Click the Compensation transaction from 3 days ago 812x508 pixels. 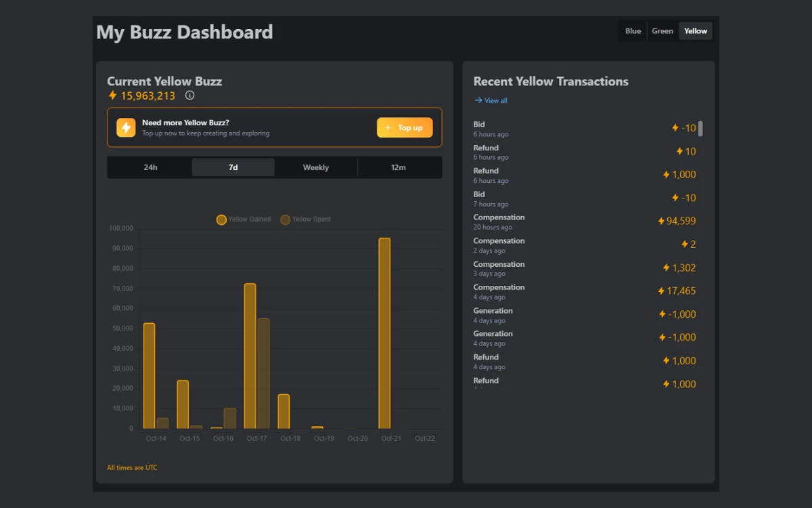[x=585, y=268]
